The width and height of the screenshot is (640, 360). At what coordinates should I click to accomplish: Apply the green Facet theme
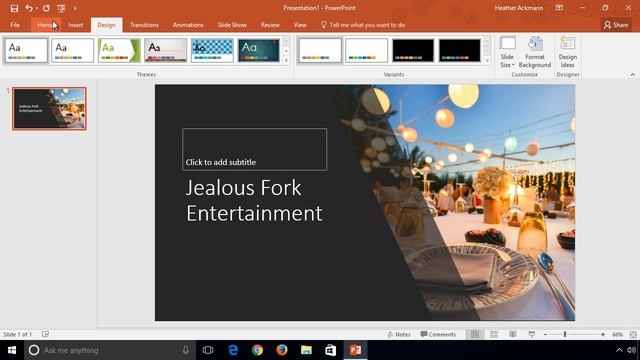(119, 51)
